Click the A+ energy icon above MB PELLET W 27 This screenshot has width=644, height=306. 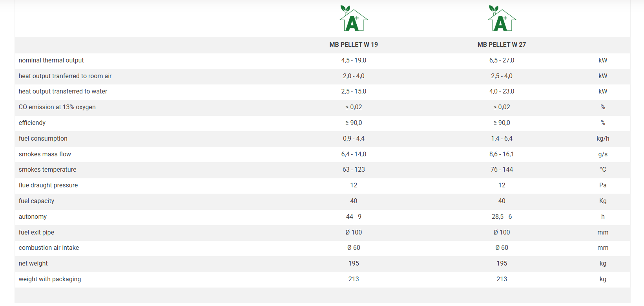502,19
